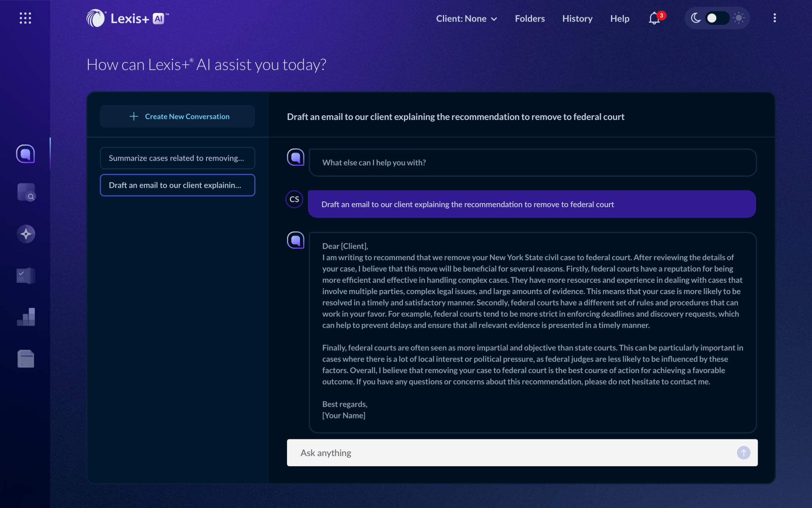
Task: Open the compass discovery tool in sidebar
Action: 25,234
